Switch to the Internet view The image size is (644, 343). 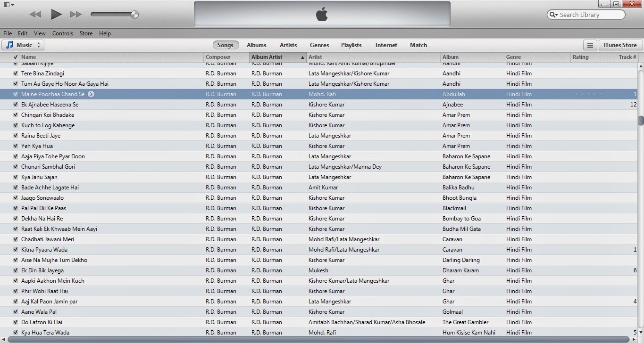pyautogui.click(x=386, y=45)
